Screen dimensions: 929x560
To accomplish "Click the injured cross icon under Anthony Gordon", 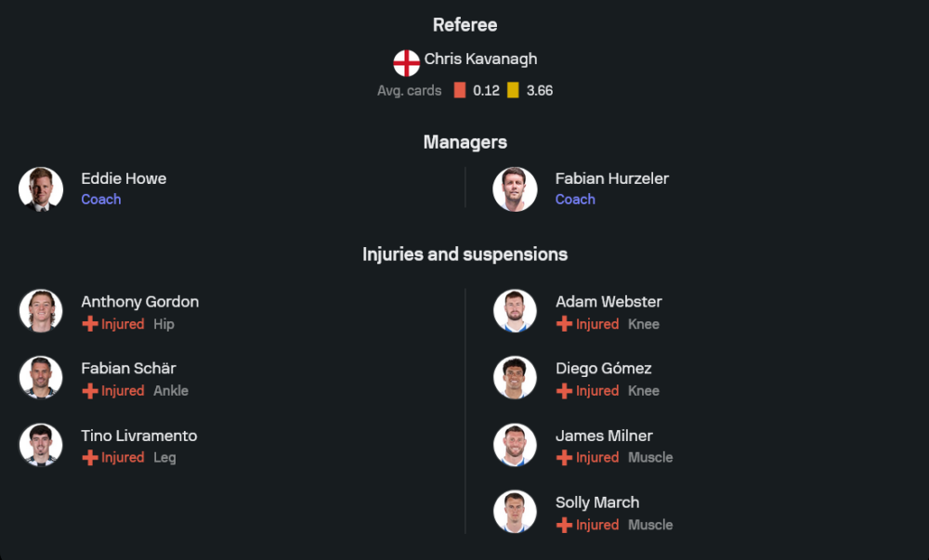I will 90,324.
